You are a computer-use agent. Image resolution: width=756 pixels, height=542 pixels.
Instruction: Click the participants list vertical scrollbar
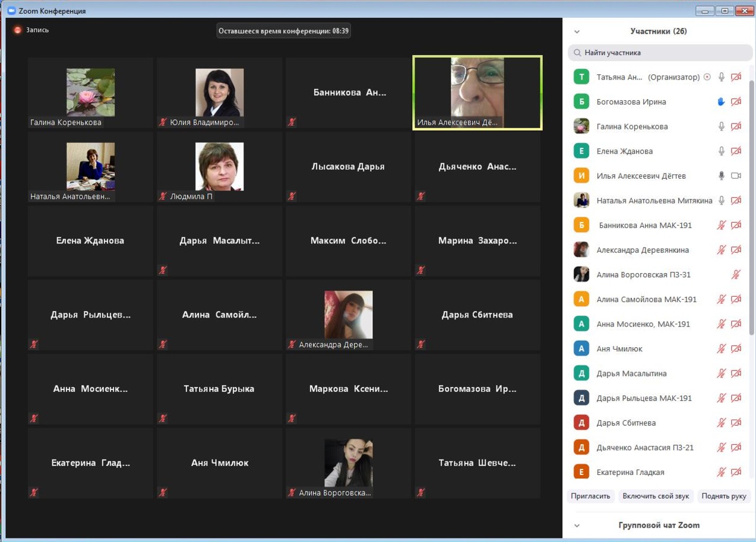coord(752,208)
